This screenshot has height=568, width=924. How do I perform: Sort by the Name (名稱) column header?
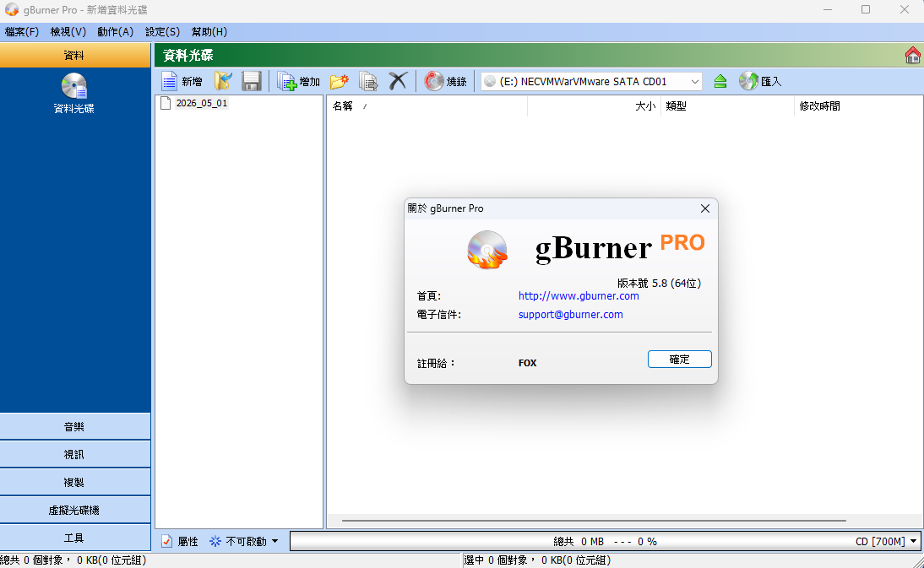tap(427, 106)
